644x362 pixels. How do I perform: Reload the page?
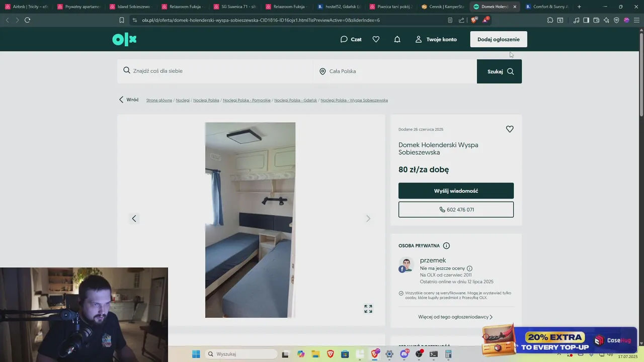27,20
